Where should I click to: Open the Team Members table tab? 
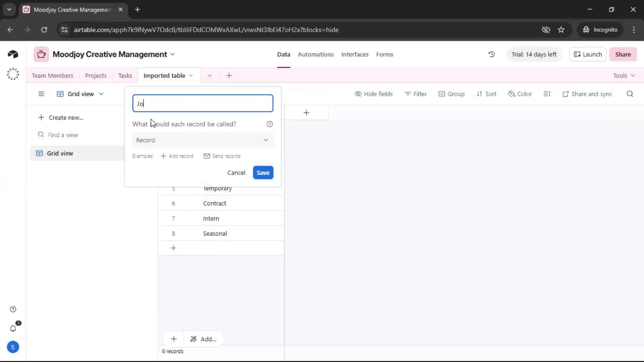(x=52, y=75)
